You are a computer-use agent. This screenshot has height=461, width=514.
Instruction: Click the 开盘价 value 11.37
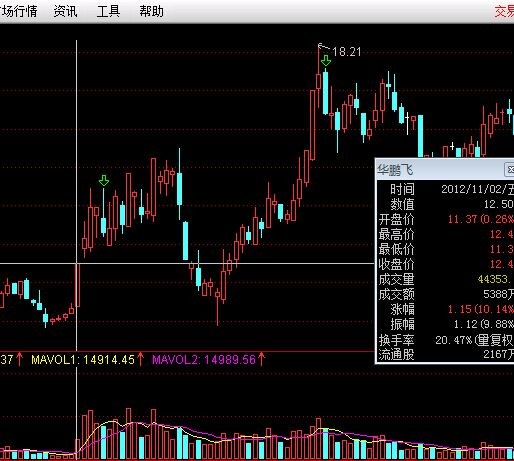pyautogui.click(x=462, y=219)
